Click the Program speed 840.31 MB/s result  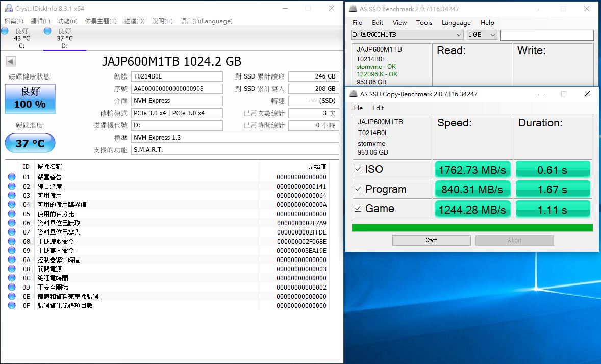click(x=472, y=189)
